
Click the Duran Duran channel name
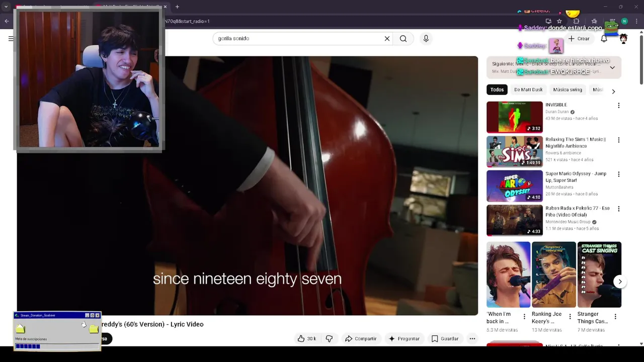pyautogui.click(x=557, y=112)
